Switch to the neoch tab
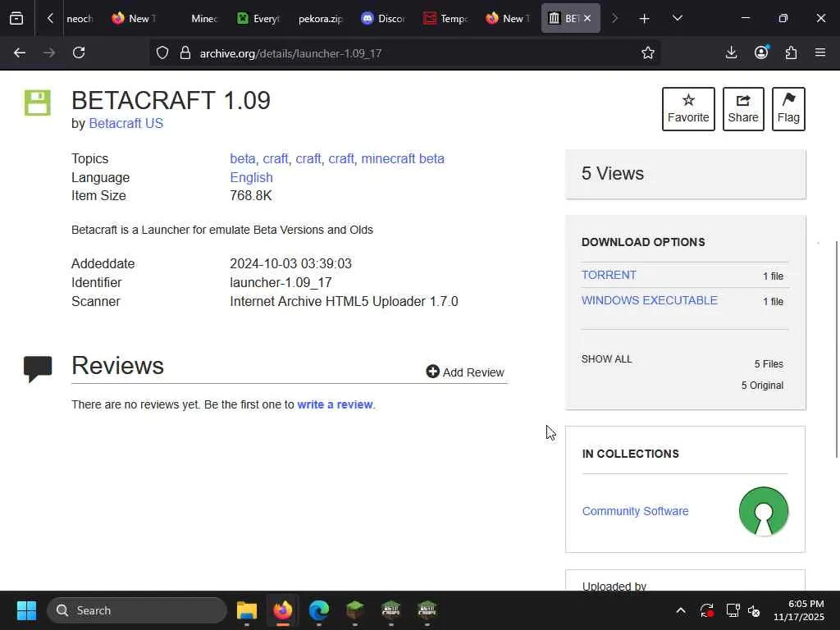This screenshot has width=840, height=630. click(x=80, y=19)
